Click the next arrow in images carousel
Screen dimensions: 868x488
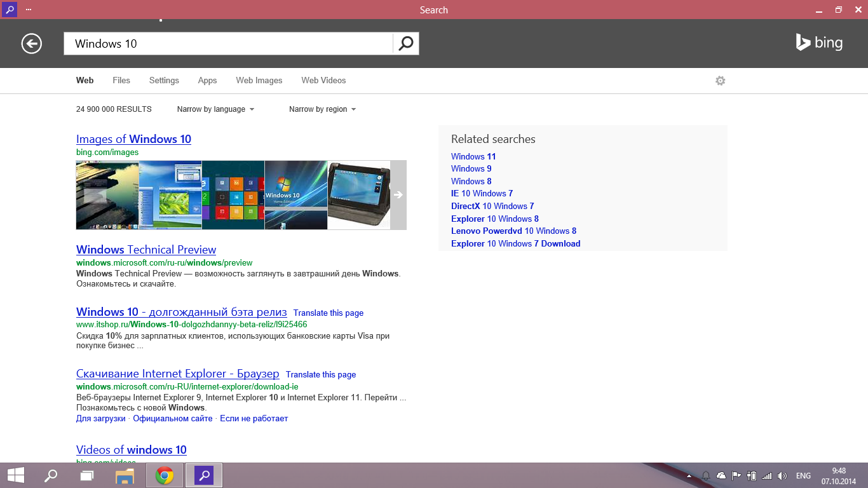click(x=398, y=195)
